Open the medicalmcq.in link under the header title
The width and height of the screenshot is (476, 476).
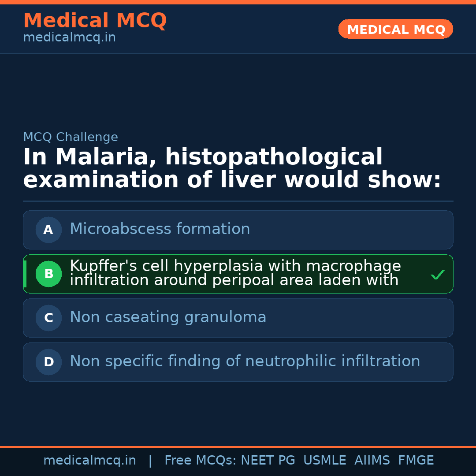[x=69, y=38]
